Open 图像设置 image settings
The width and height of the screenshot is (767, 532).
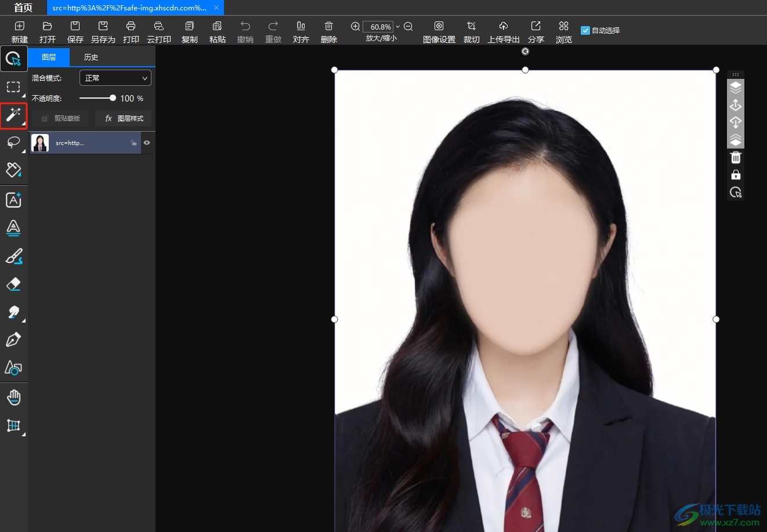coord(439,32)
